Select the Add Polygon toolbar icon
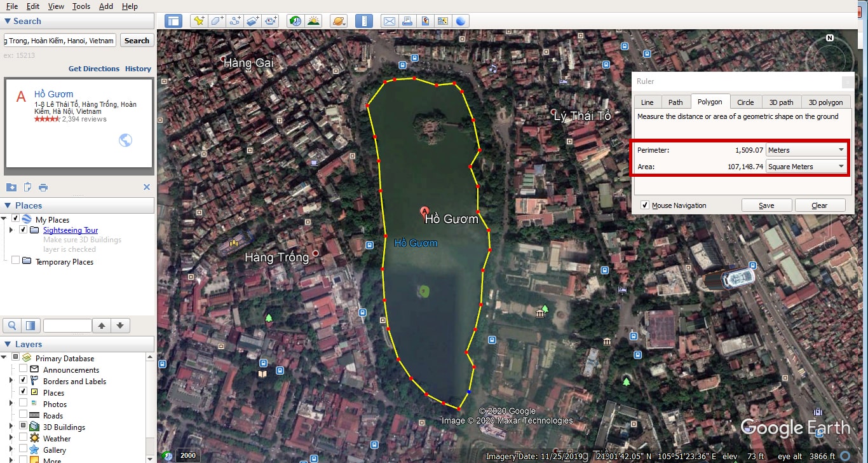Image resolution: width=868 pixels, height=463 pixels. [x=217, y=21]
